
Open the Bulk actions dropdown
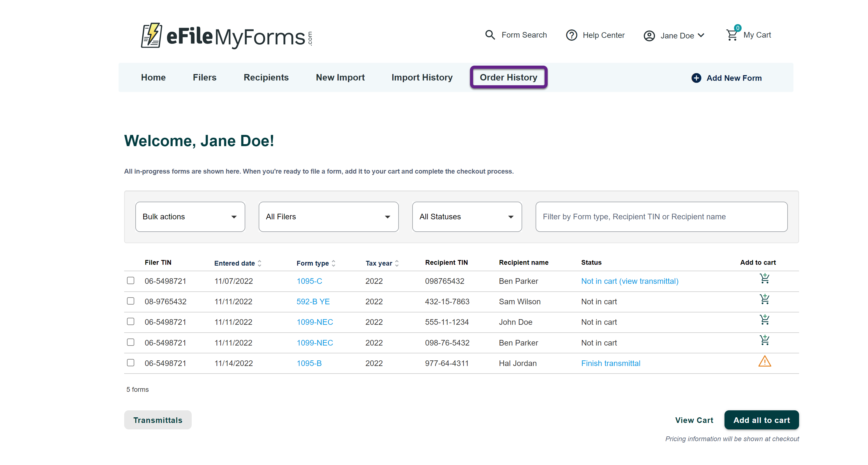190,217
